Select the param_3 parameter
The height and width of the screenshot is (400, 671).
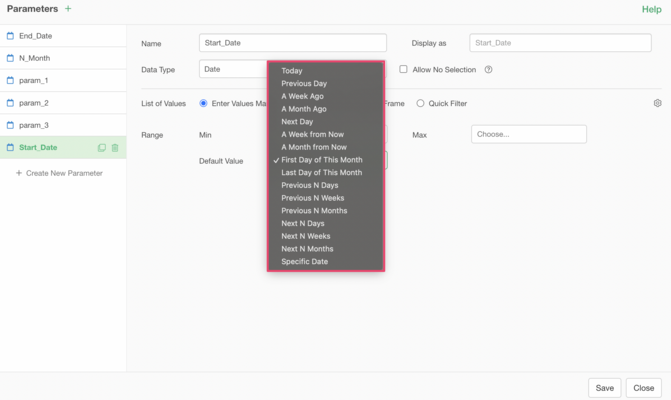[63, 125]
